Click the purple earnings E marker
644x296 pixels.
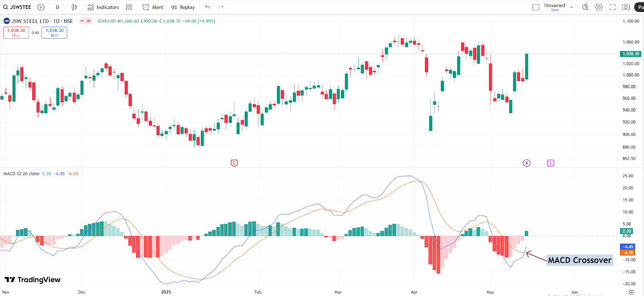tap(551, 163)
